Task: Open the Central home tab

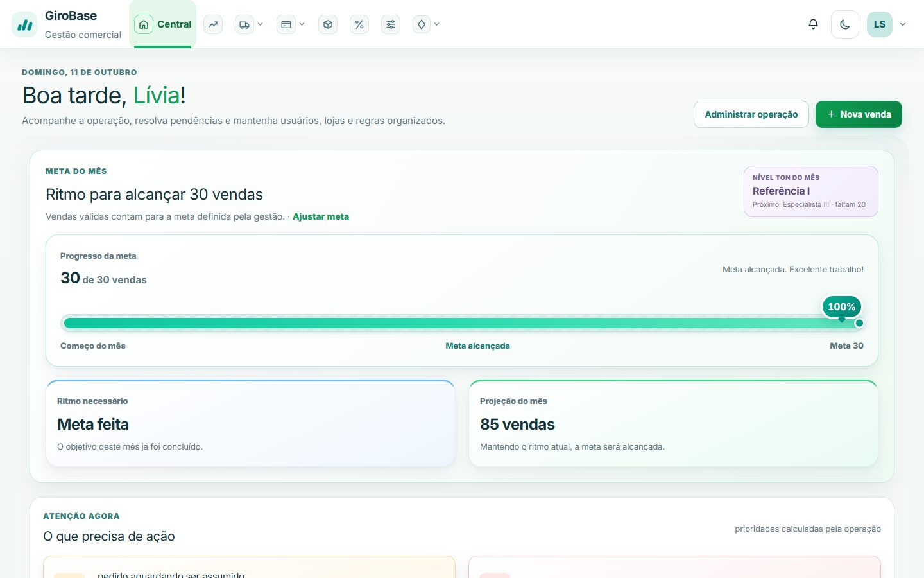Action: coord(163,24)
